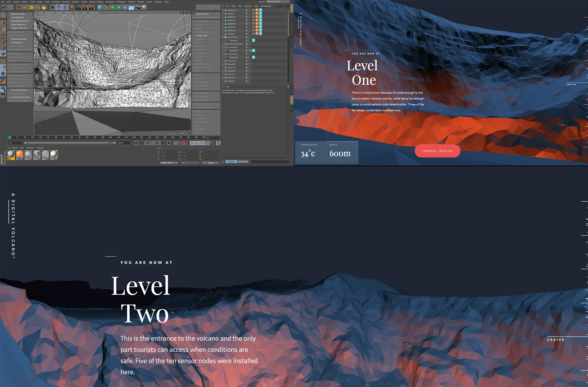Select the Live Selection cursor tool icon
This screenshot has width=588, height=387.
[x=19, y=7]
